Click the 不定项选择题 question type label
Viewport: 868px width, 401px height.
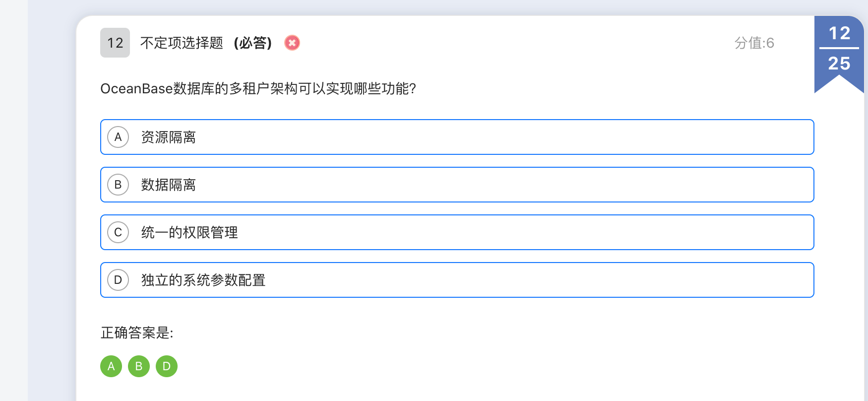tap(182, 43)
